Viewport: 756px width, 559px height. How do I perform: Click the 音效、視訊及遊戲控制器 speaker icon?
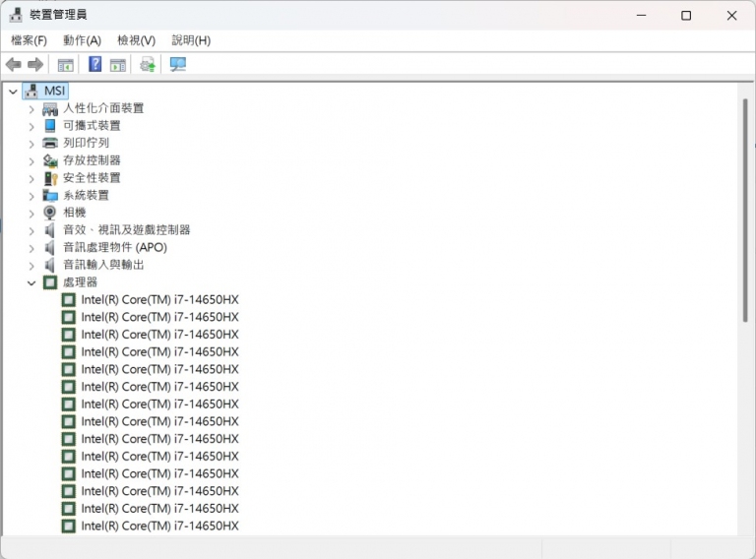pos(49,230)
